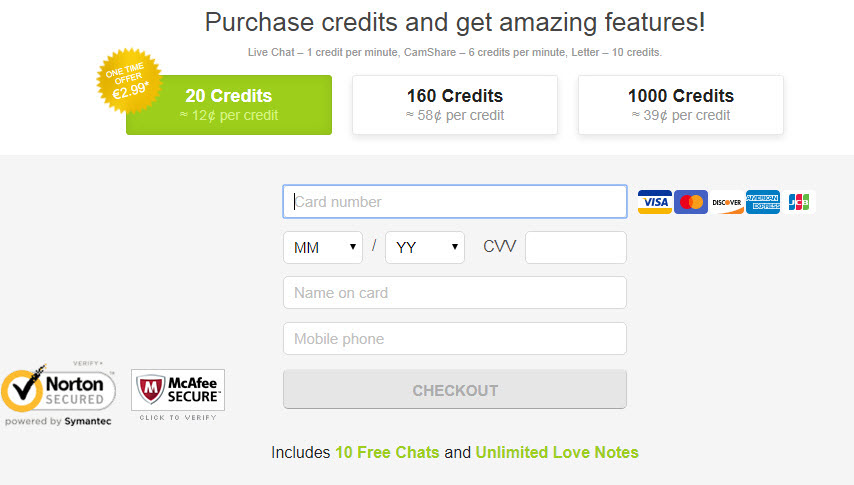Click the American Express logo
854x485 pixels.
(762, 202)
